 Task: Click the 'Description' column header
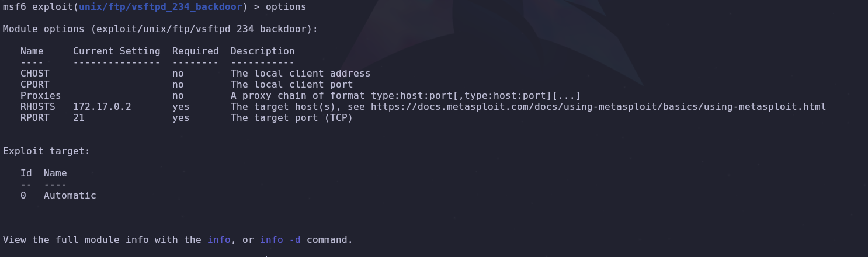click(263, 51)
